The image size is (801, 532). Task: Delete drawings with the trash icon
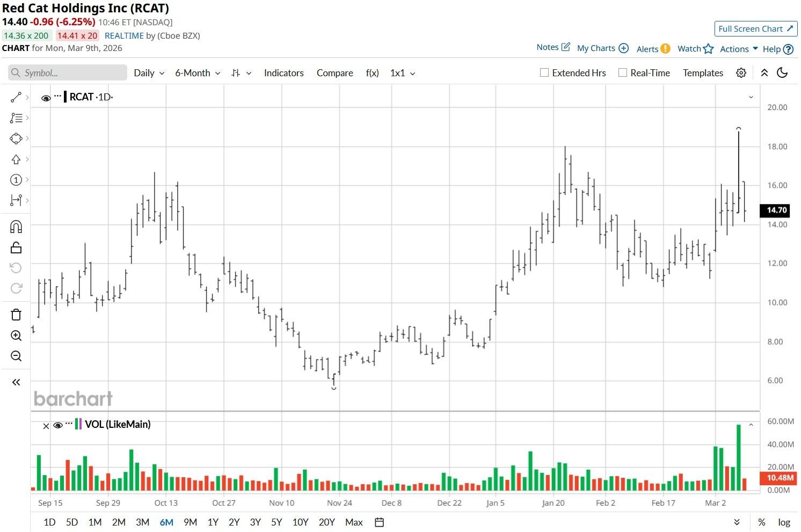point(16,315)
